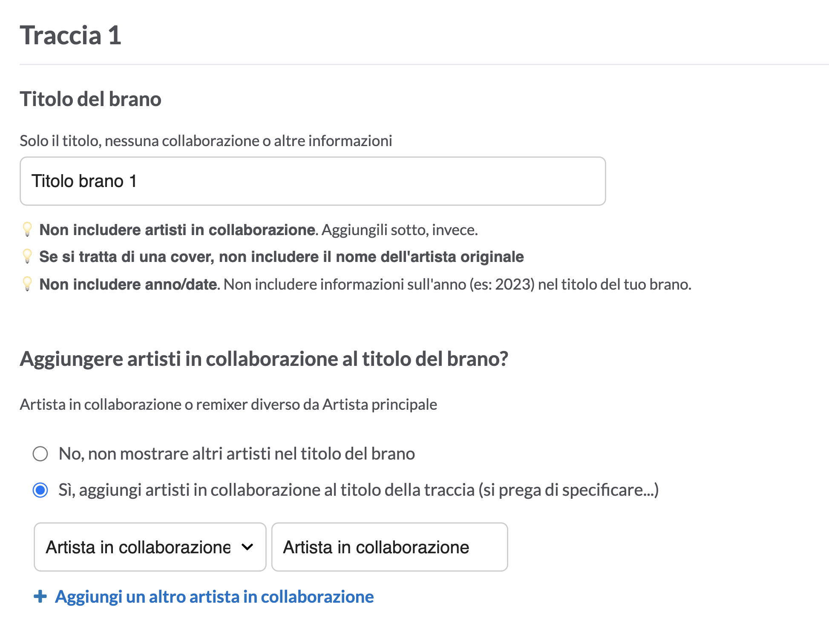Focus the 'Titolo brano 1' title field

coord(313,181)
